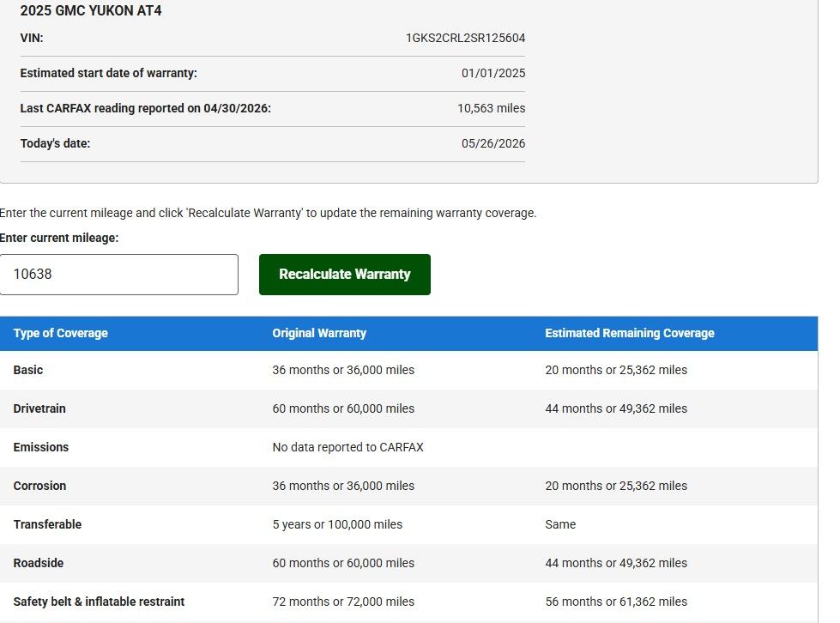
Task: Click Drivetrain row's original 60 months warranty
Action: [x=343, y=408]
